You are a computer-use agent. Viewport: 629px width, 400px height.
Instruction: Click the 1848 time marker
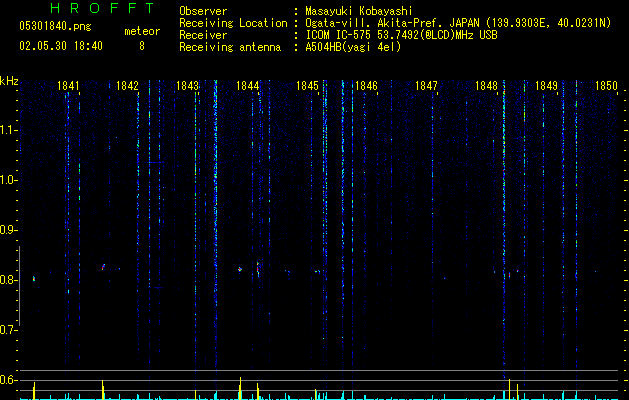coord(486,86)
